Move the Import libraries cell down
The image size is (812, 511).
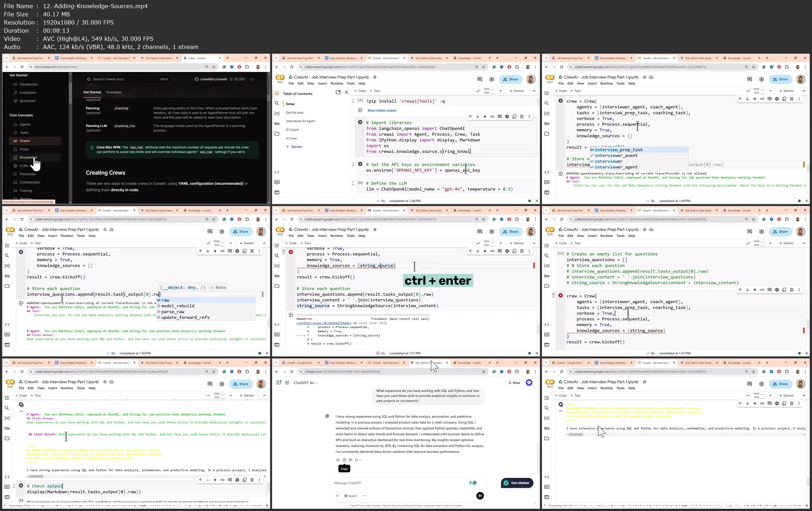click(478, 116)
